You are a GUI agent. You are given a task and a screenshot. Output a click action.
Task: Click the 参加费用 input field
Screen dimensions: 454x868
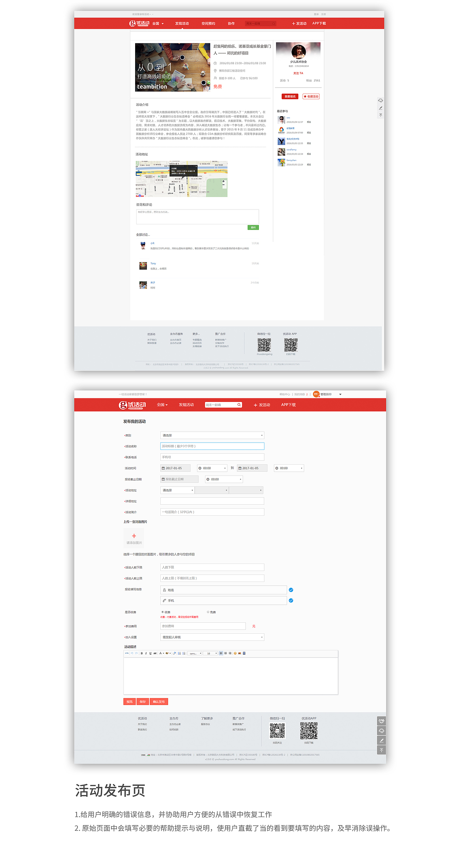203,626
